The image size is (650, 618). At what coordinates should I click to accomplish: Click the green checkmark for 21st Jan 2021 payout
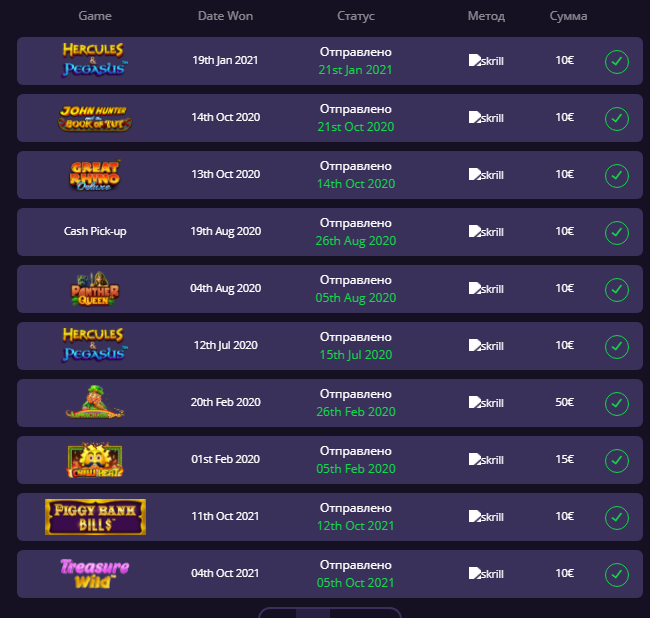click(x=617, y=62)
